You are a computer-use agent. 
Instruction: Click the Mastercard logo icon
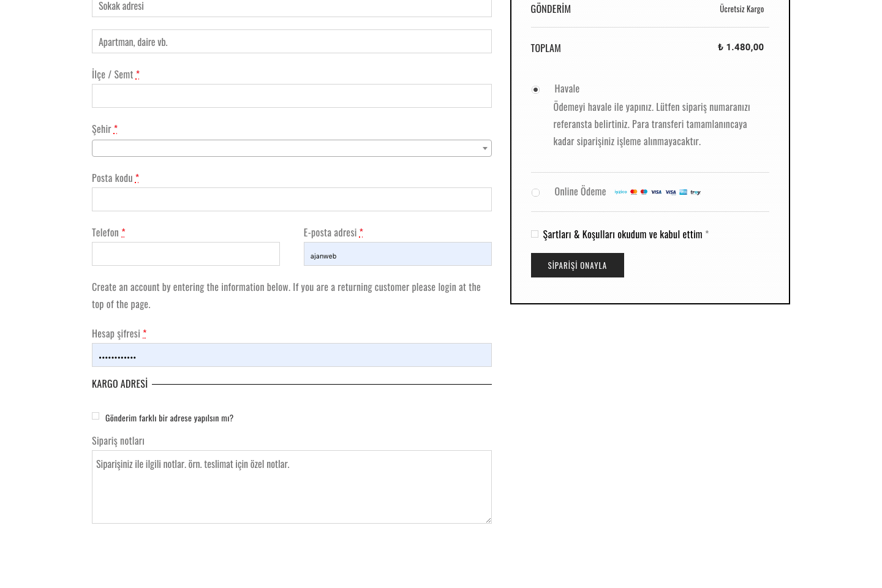(x=633, y=192)
